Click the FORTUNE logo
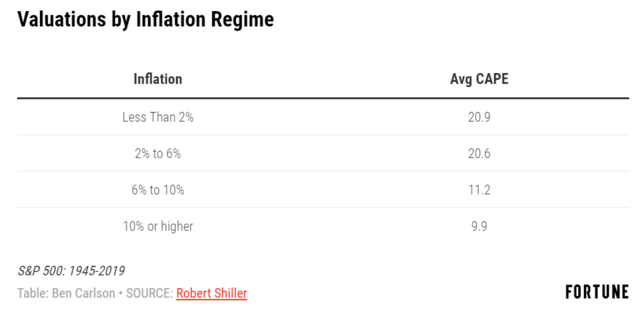The width and height of the screenshot is (644, 314). [x=597, y=292]
